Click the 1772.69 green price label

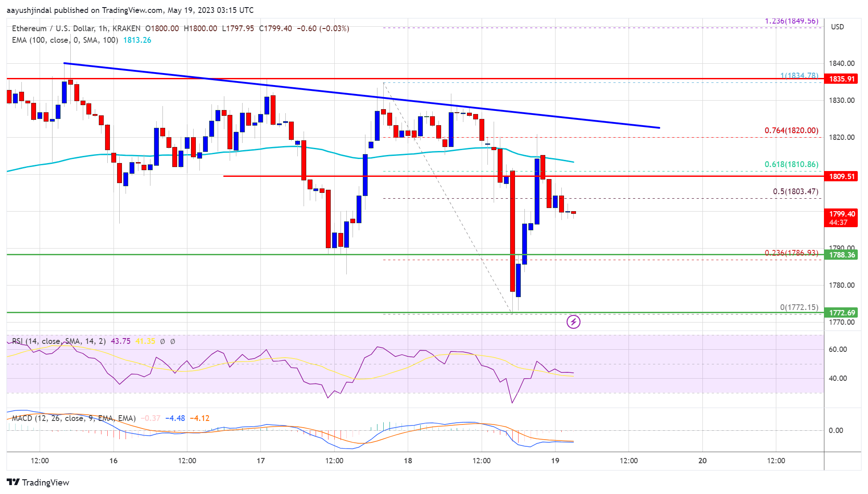pos(841,313)
